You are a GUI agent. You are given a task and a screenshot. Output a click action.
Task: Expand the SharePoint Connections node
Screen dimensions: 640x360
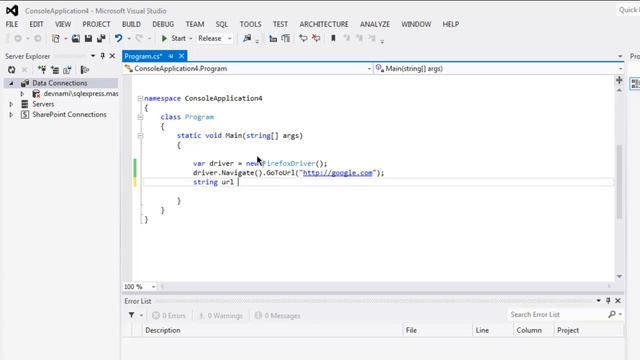(x=11, y=115)
